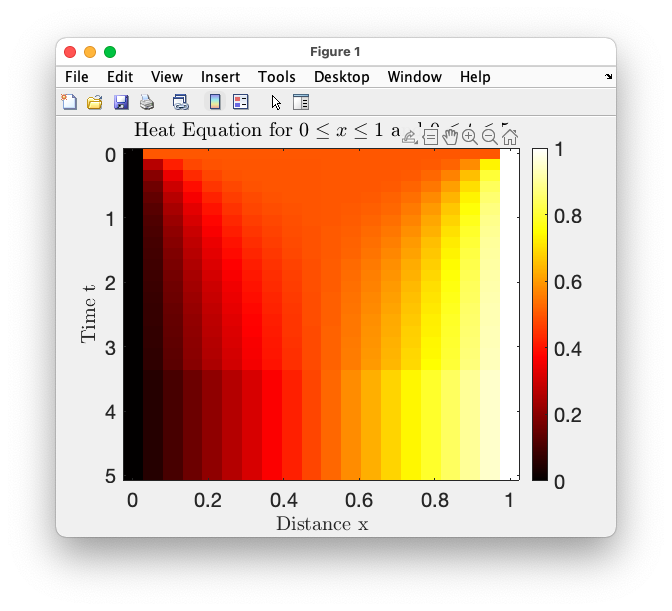Screen dimensions: 672x611
Task: Enable the data tips axes tool
Action: (x=430, y=137)
